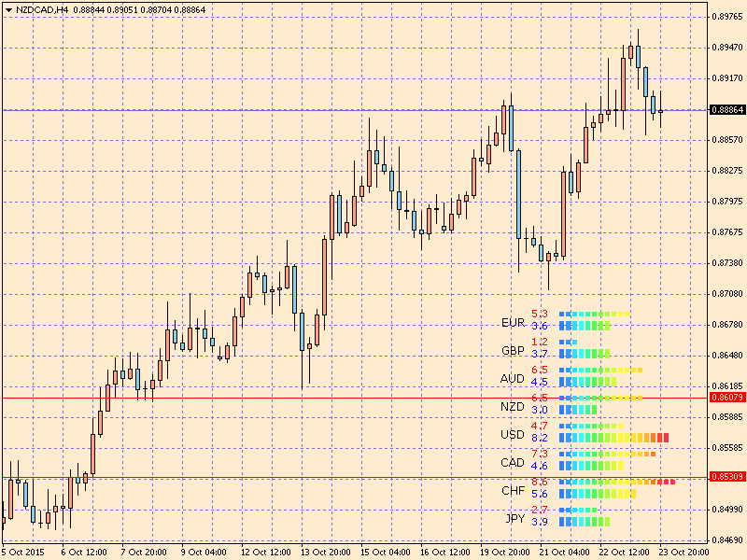This screenshot has height=560, width=747.
Task: Click the GBP short upper strength bar
Action: pos(568,342)
